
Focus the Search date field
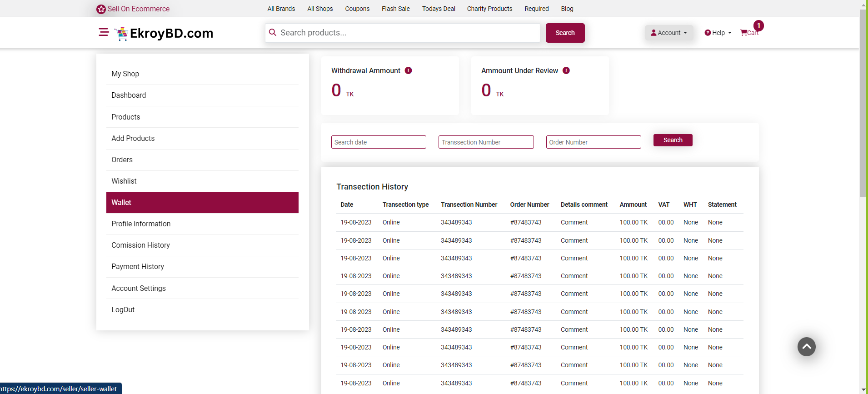(379, 142)
